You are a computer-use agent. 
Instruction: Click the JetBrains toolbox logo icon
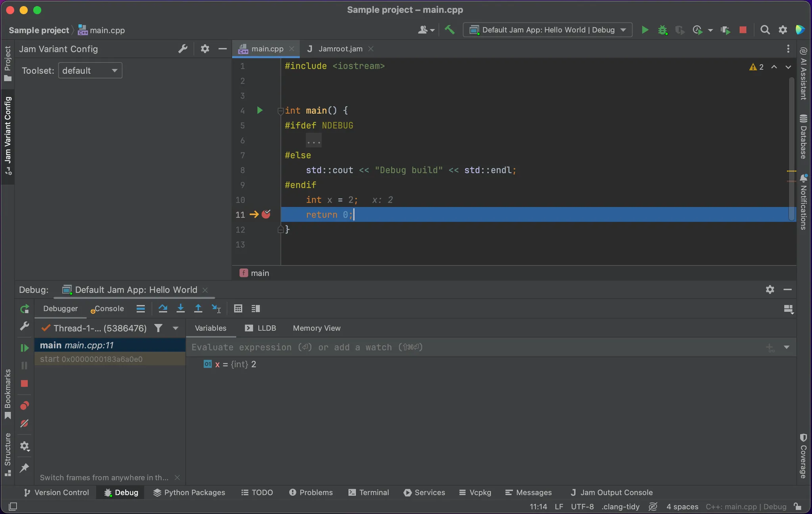tap(800, 30)
